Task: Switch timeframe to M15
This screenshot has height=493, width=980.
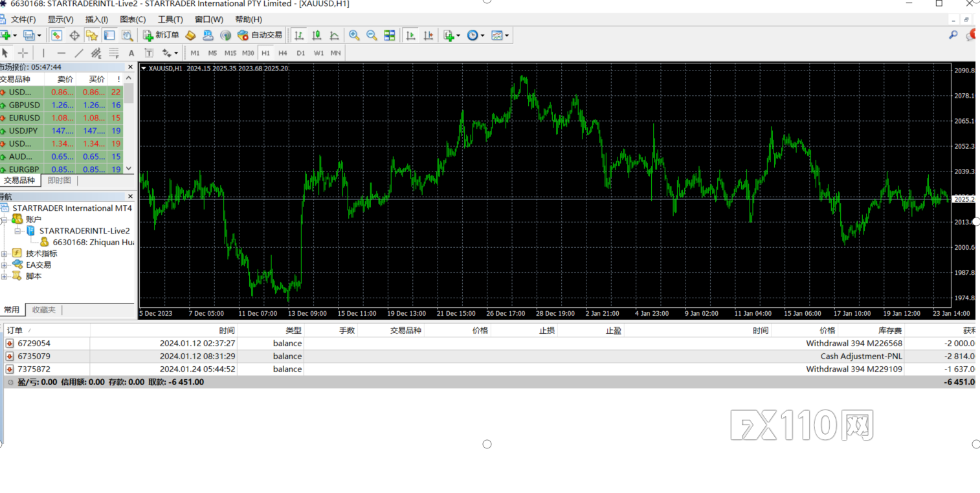Action: click(x=230, y=53)
